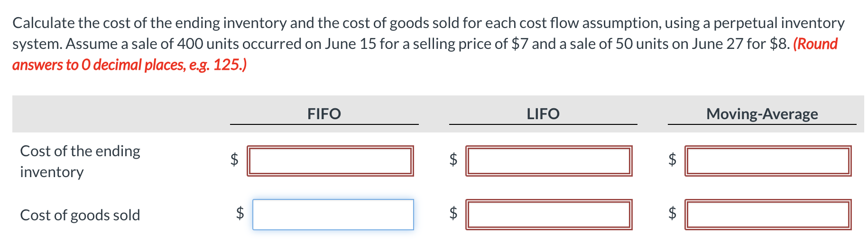Click the Moving-Average column header
This screenshot has width=868, height=245.
[x=762, y=114]
